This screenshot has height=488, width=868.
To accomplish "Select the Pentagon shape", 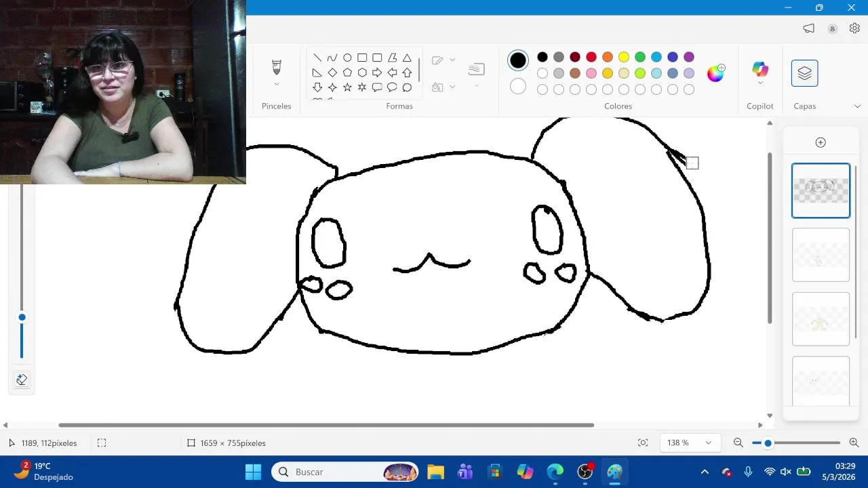I will point(347,73).
